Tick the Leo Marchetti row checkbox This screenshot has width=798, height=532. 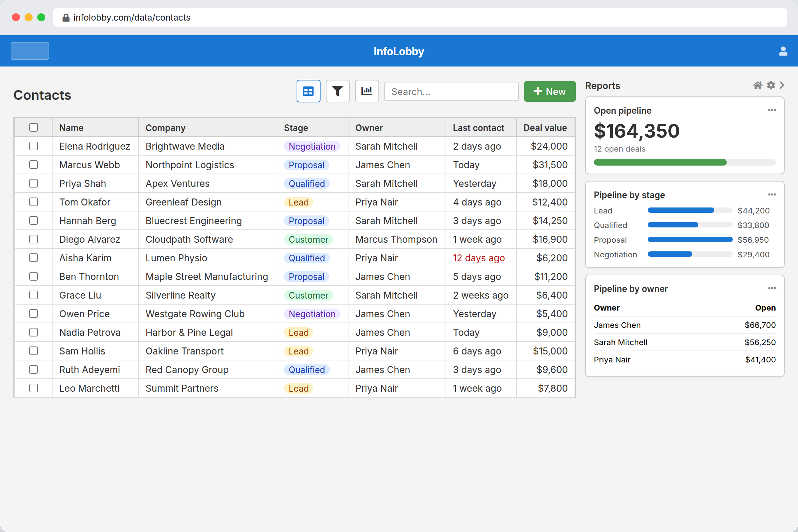[x=34, y=388]
